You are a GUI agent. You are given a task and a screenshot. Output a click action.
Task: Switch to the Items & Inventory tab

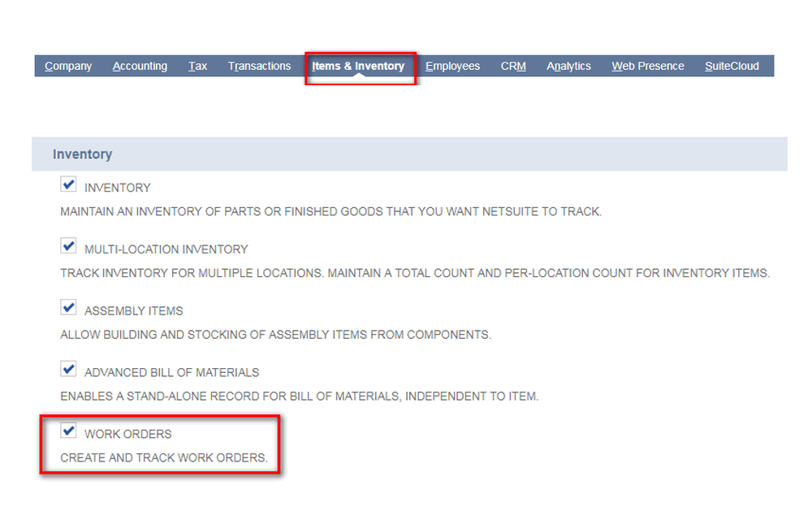pyautogui.click(x=360, y=66)
